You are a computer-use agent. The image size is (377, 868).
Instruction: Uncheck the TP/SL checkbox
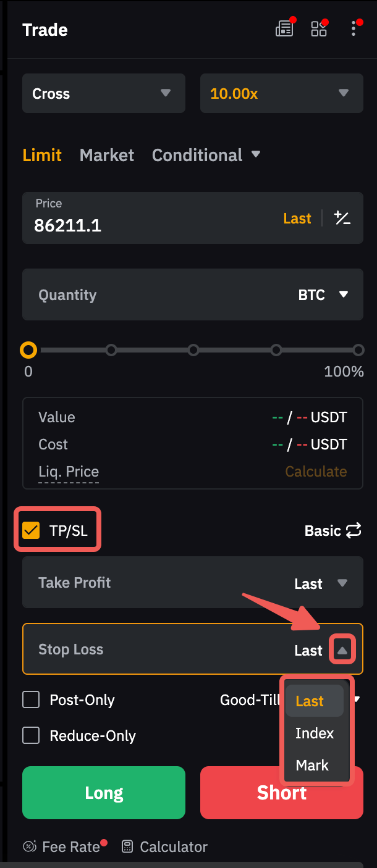point(31,530)
